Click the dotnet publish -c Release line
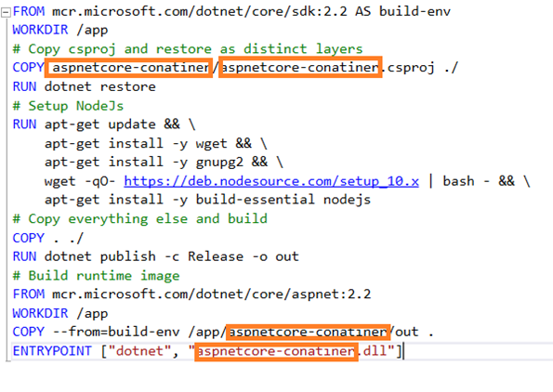The height and width of the screenshot is (392, 553). click(156, 256)
